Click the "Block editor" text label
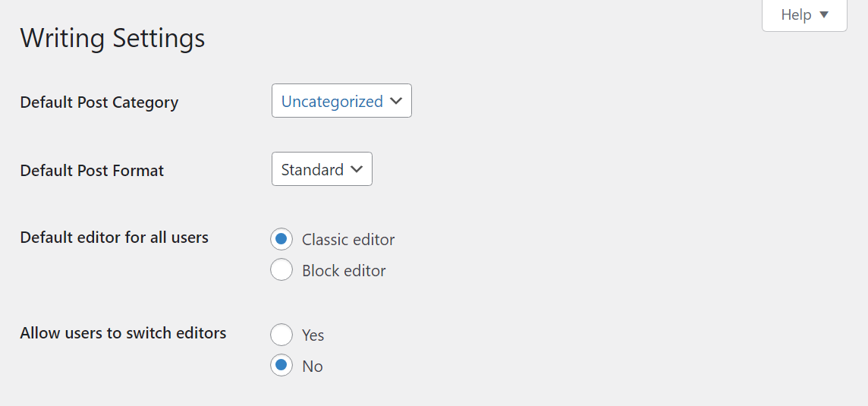The width and height of the screenshot is (868, 406). pos(344,271)
